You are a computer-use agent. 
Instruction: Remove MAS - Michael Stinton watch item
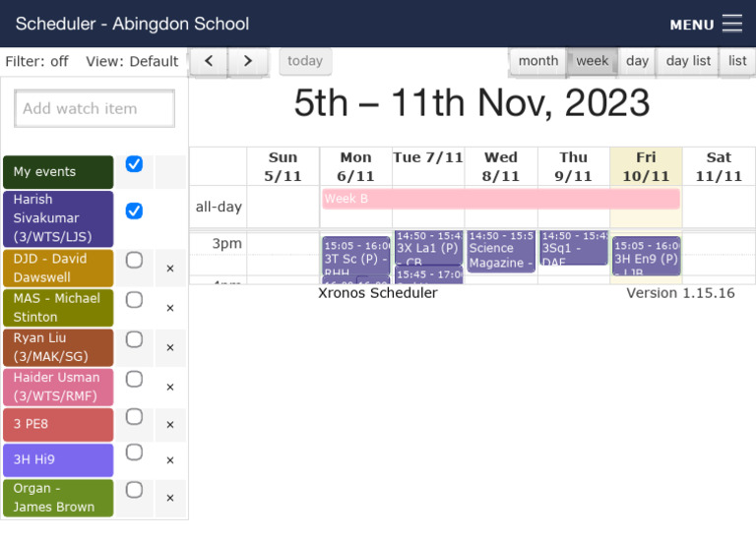pos(169,308)
